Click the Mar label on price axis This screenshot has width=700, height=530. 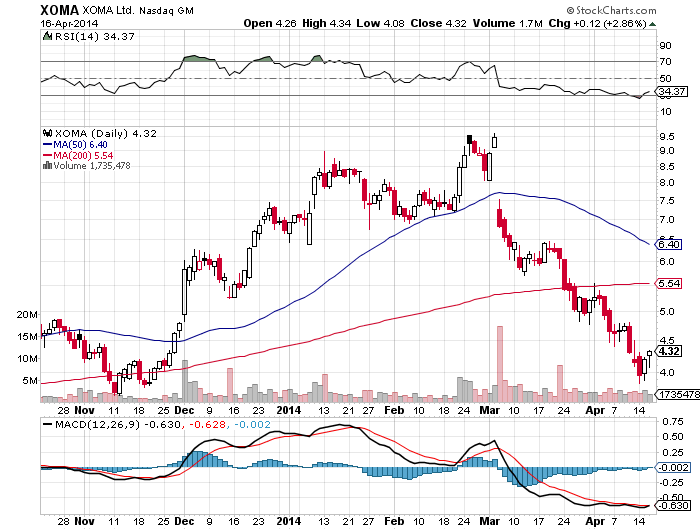(x=490, y=410)
